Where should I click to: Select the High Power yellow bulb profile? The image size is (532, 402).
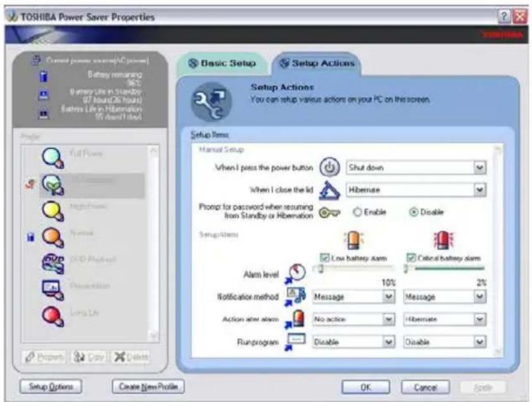point(53,211)
